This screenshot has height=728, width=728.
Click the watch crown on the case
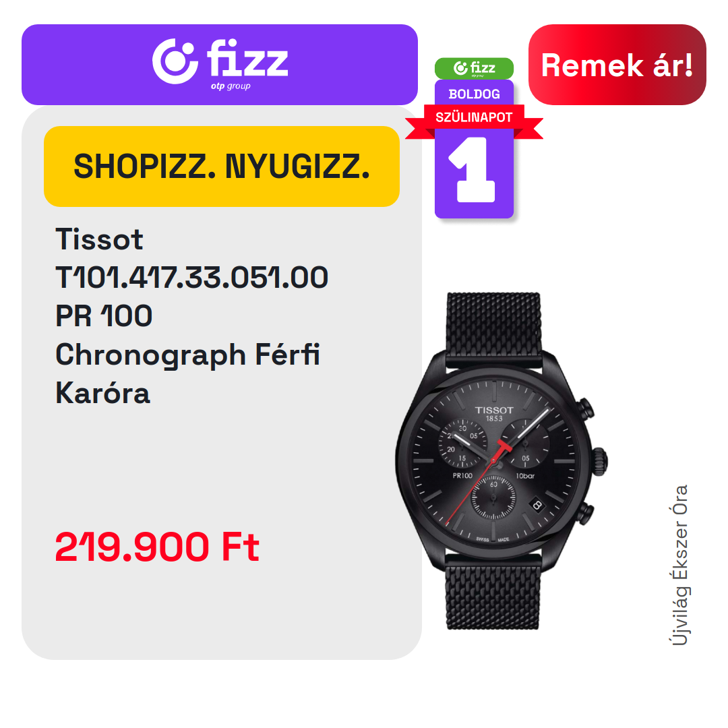(x=599, y=461)
